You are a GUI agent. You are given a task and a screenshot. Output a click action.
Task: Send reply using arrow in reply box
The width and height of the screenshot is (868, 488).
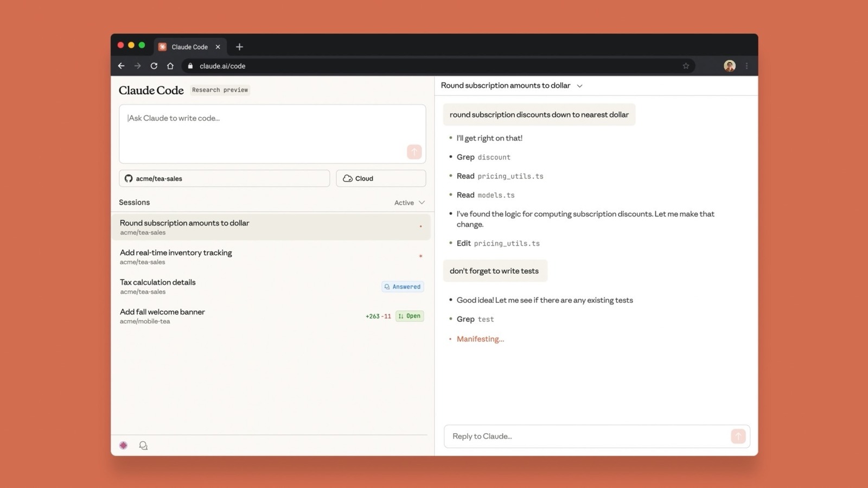[x=738, y=436]
